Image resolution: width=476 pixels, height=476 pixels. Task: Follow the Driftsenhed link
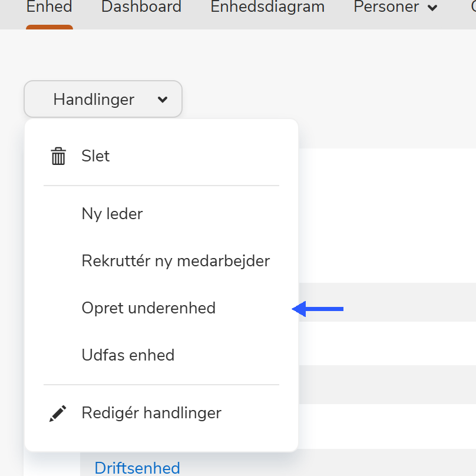pos(137,467)
